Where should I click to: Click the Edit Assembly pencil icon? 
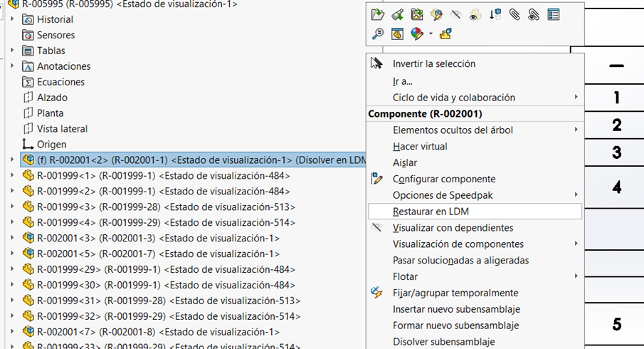[x=437, y=15]
